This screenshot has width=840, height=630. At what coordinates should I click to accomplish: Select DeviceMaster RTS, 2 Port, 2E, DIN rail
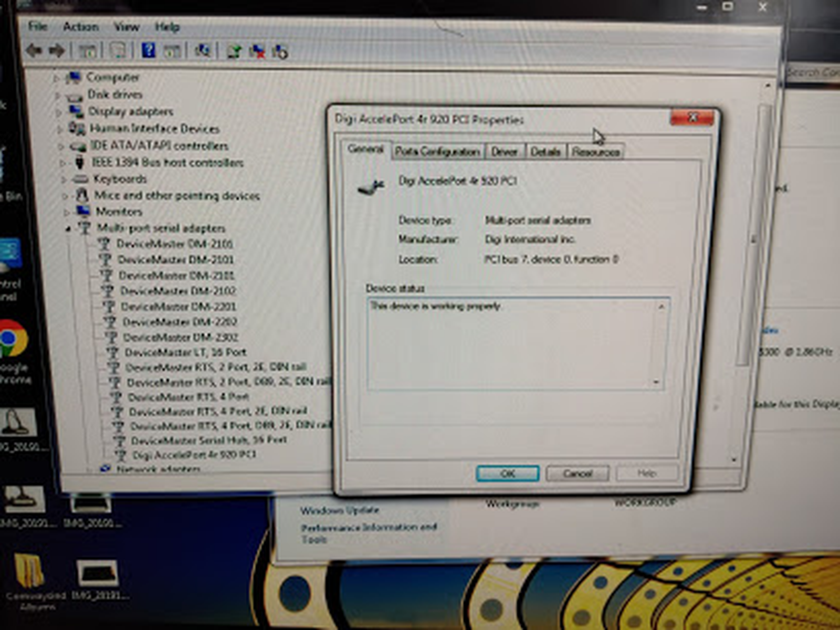pyautogui.click(x=216, y=367)
